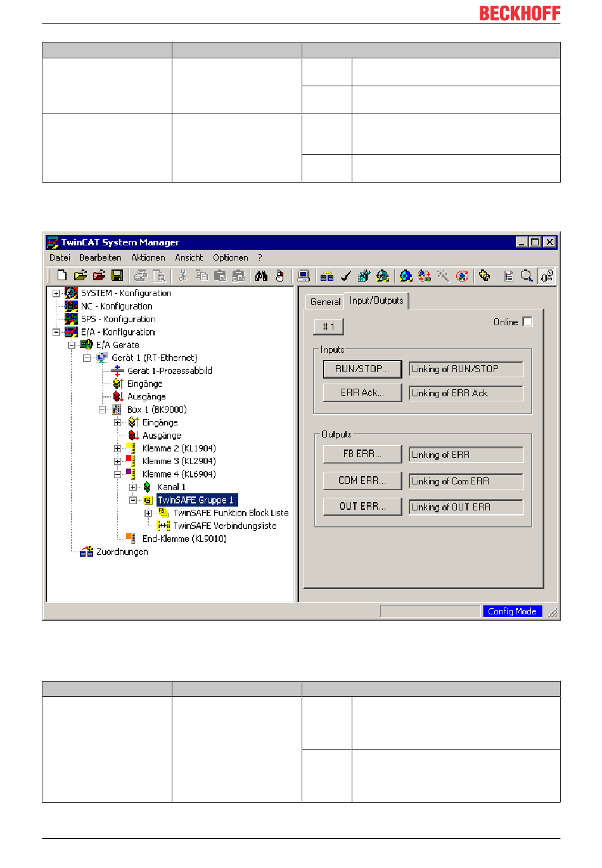The width and height of the screenshot is (602, 868).
Task: Click the Zuordnungen mappings icon
Action: [86, 552]
